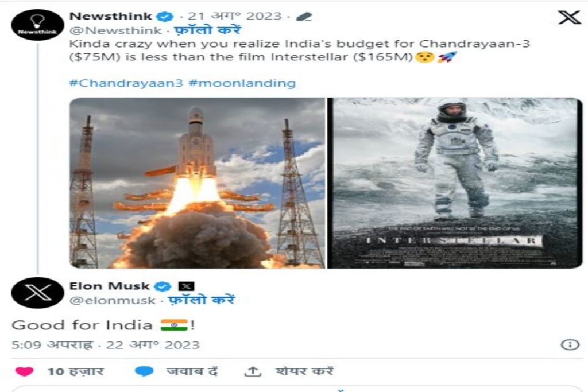The width and height of the screenshot is (588, 392).
Task: Click the @elonmusk handle
Action: pyautogui.click(x=113, y=300)
